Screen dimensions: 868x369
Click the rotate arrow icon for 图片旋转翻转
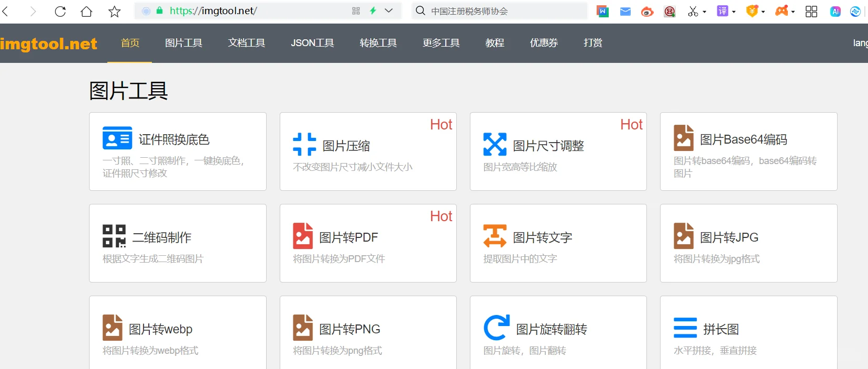point(497,328)
